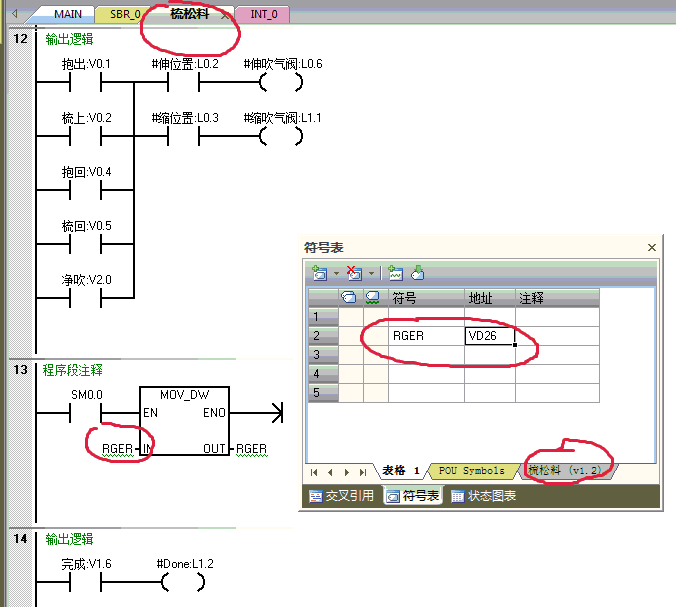Viewport: 676px width, 607px height.
Task: Switch to the INT_0 program tab
Action: [x=264, y=14]
